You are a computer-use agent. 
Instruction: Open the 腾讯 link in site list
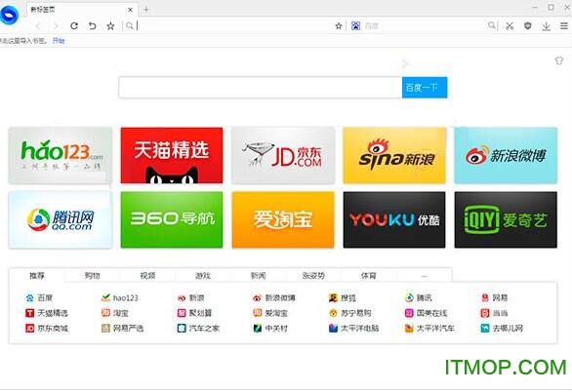click(419, 298)
